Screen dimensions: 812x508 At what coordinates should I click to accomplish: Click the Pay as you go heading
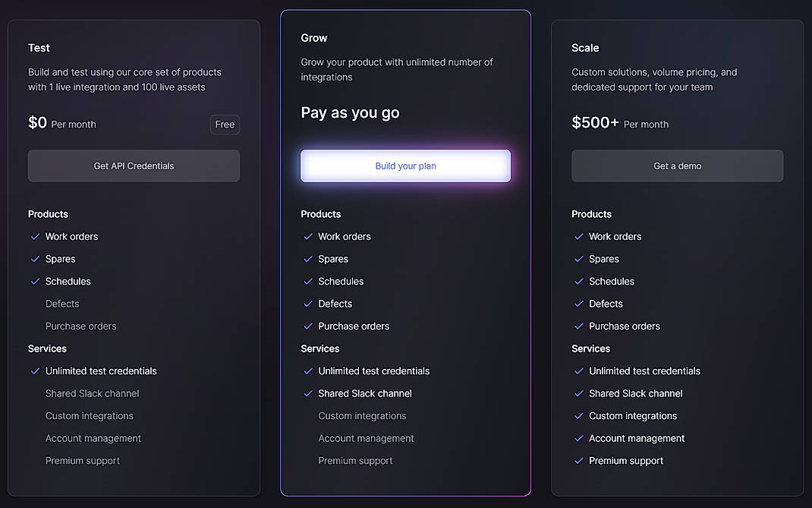pyautogui.click(x=350, y=112)
